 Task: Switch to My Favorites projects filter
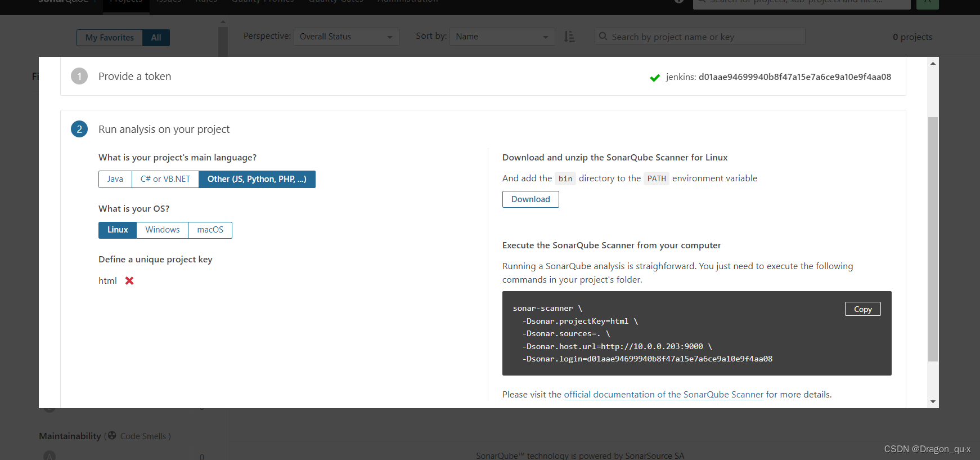point(110,38)
